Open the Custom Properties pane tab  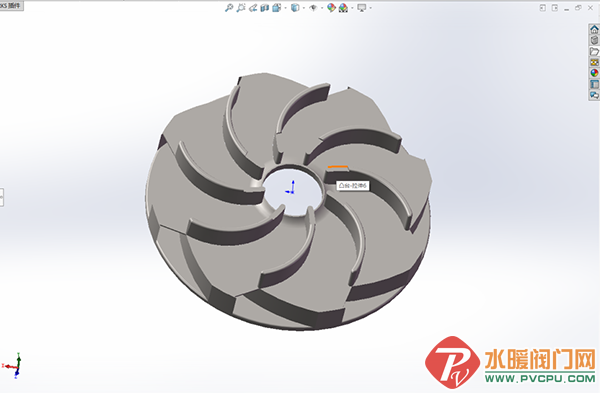[x=594, y=84]
